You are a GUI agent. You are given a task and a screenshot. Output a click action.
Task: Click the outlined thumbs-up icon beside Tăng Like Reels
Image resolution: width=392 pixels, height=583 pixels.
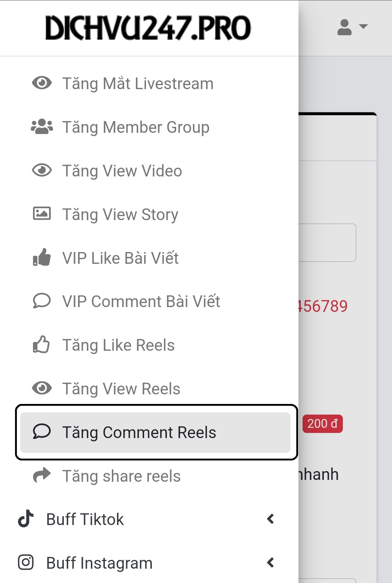click(41, 345)
